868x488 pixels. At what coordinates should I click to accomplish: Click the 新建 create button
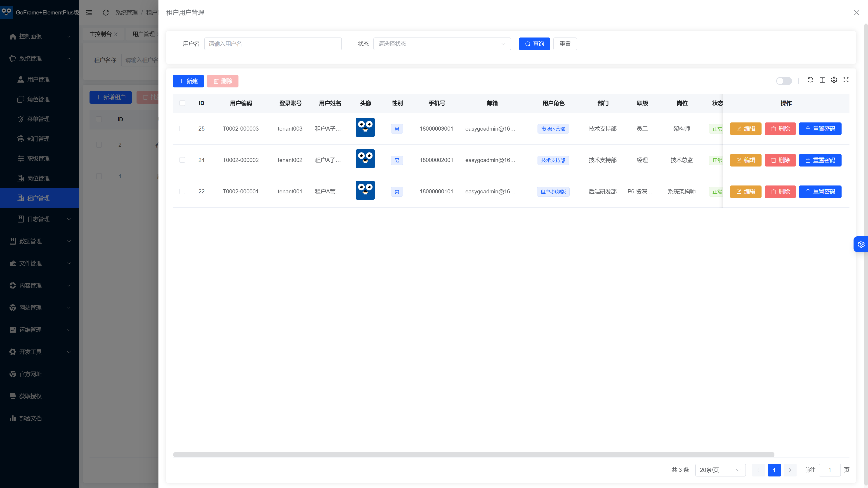click(x=188, y=81)
